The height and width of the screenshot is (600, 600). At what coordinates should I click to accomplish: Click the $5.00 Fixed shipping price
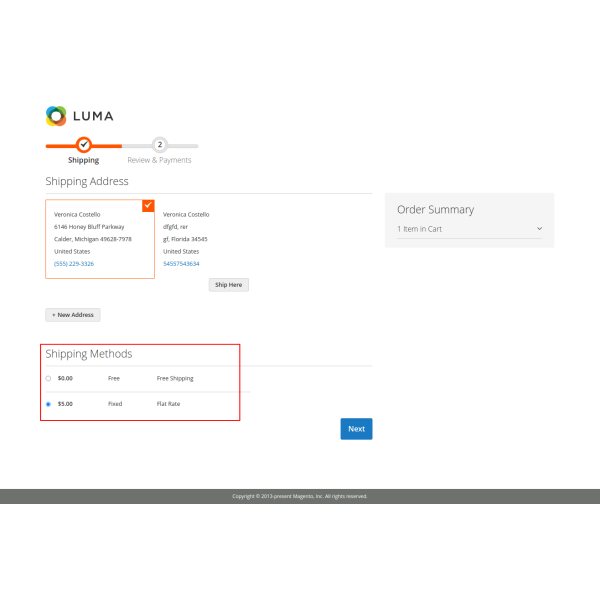click(65, 404)
